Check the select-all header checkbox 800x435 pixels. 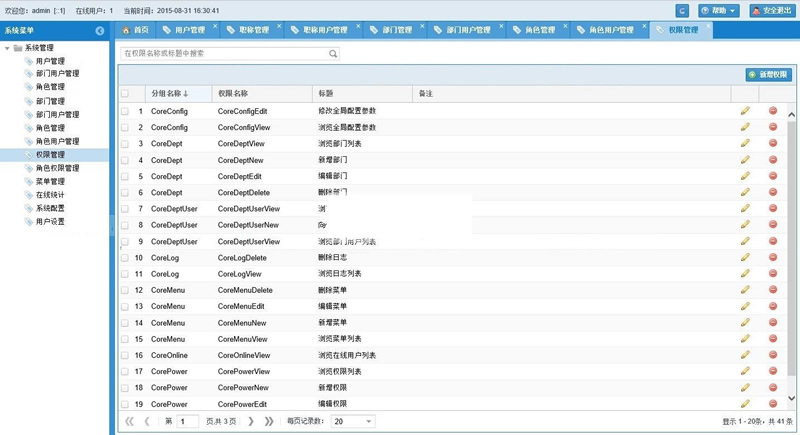click(125, 93)
